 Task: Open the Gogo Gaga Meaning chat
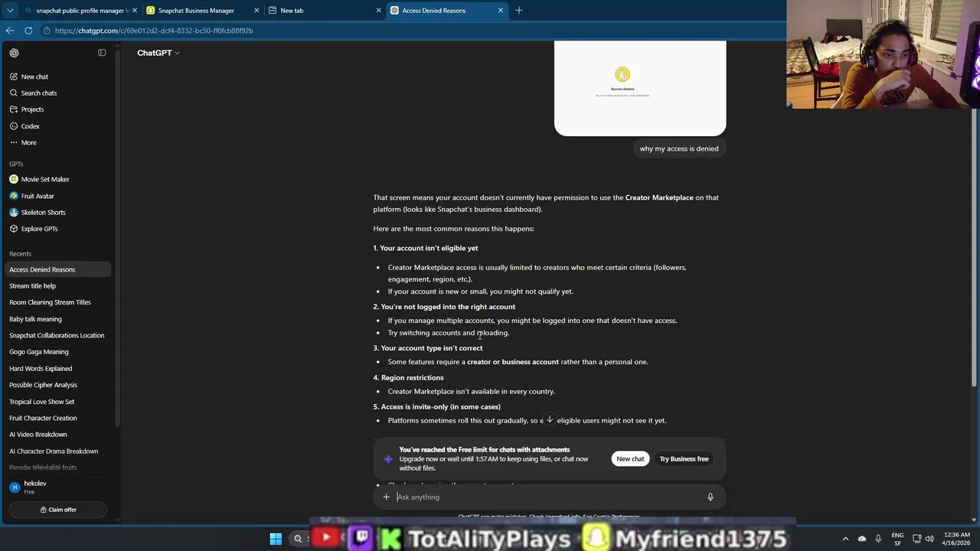pos(58,352)
